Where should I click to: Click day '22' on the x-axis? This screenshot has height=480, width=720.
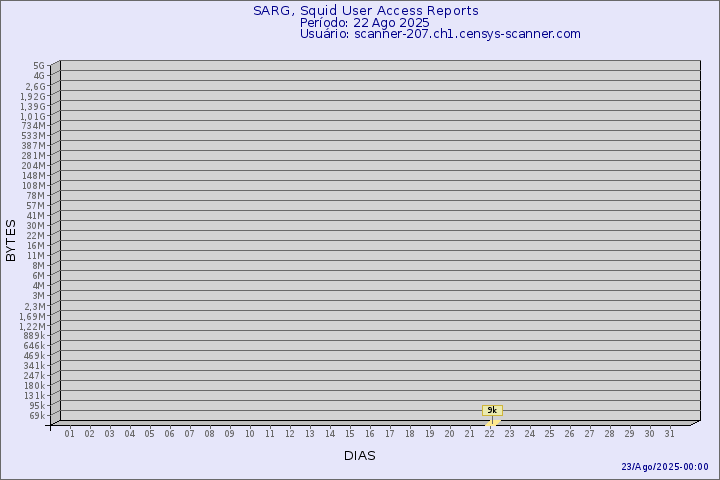pyautogui.click(x=489, y=434)
